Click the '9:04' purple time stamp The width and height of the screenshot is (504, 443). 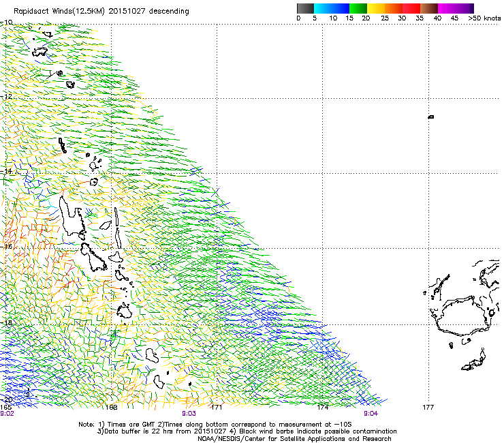[x=371, y=414]
